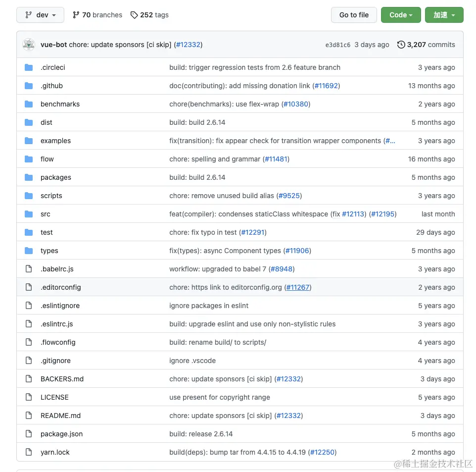Click the scripts folder icon
This screenshot has height=472, width=476.
(29, 196)
